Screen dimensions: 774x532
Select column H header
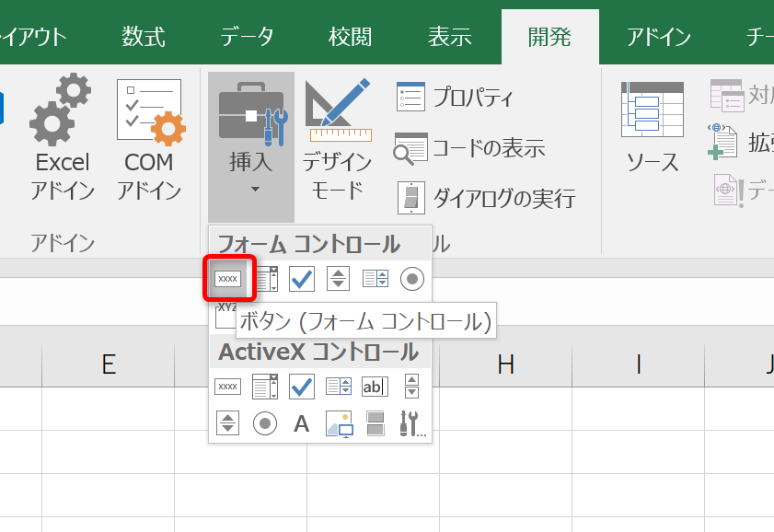pyautogui.click(x=505, y=365)
